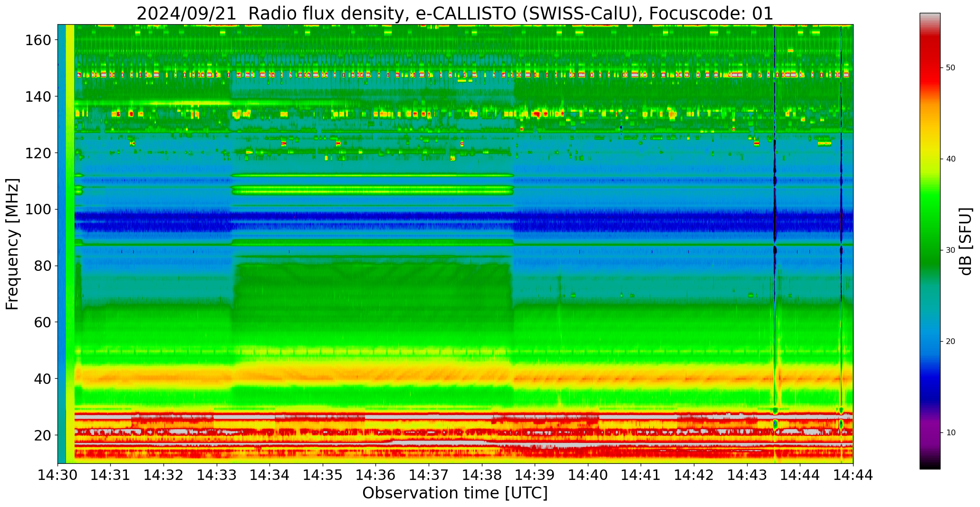
Task: Click the 14:35 time tick label
Action: coord(323,475)
